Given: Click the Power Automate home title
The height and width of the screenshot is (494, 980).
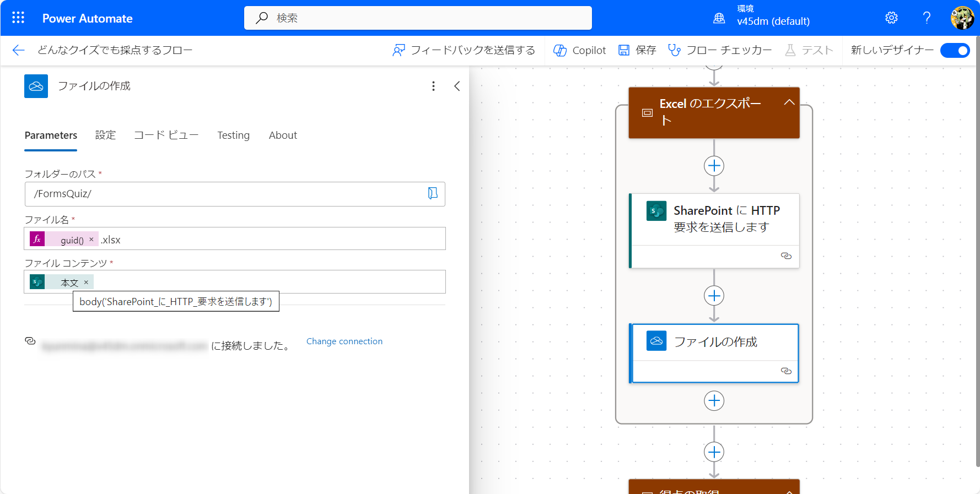Looking at the screenshot, I should tap(87, 18).
